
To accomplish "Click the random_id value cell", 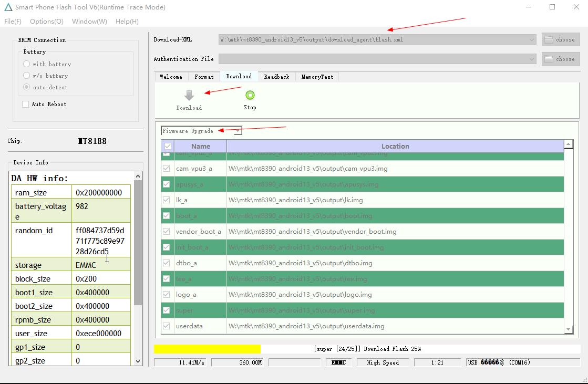I will point(101,240).
